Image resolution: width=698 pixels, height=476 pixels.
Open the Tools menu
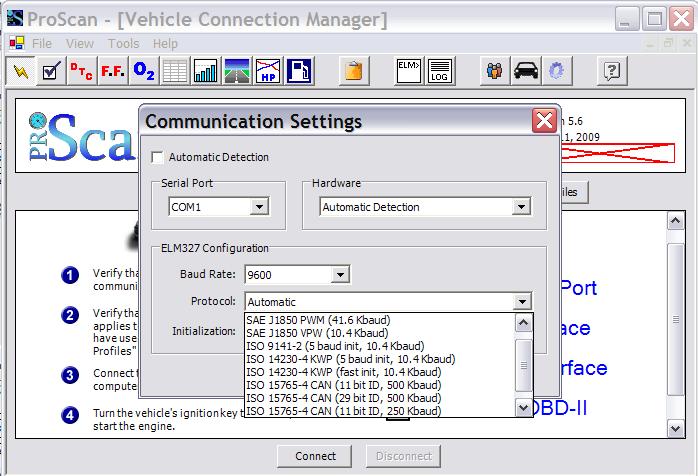click(x=123, y=44)
